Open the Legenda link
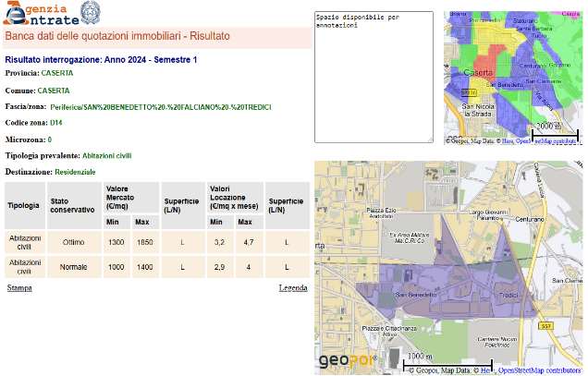 pos(293,288)
